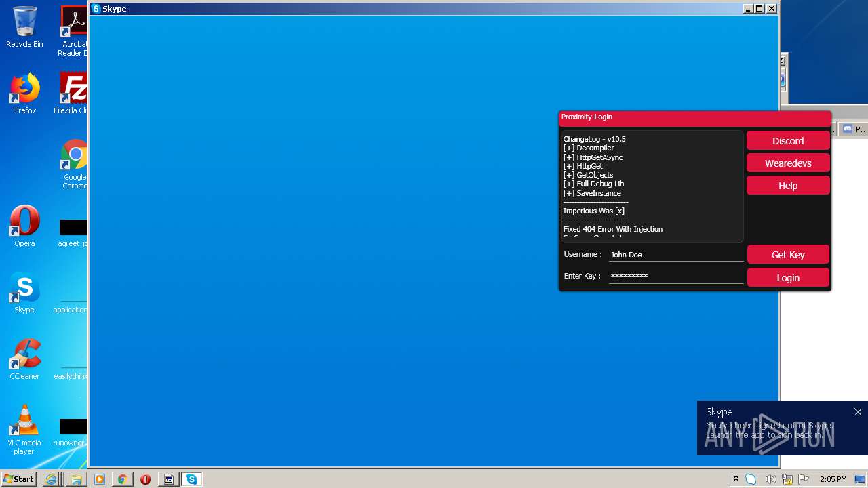This screenshot has height=488, width=868.
Task: Minimize the Skype window
Action: (747, 9)
